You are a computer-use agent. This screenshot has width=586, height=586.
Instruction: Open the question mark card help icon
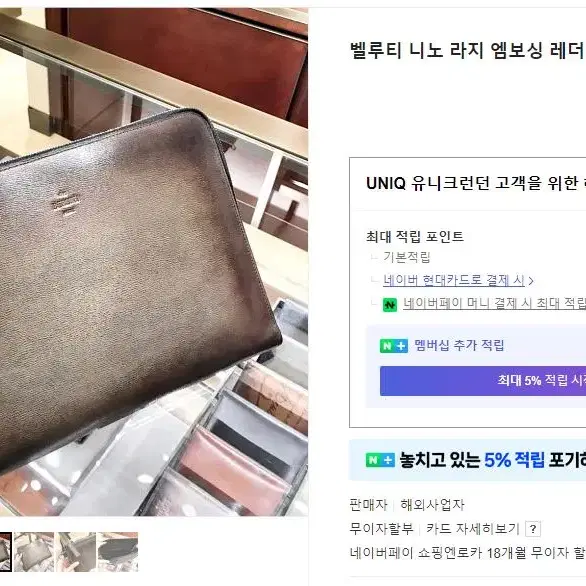(533, 529)
